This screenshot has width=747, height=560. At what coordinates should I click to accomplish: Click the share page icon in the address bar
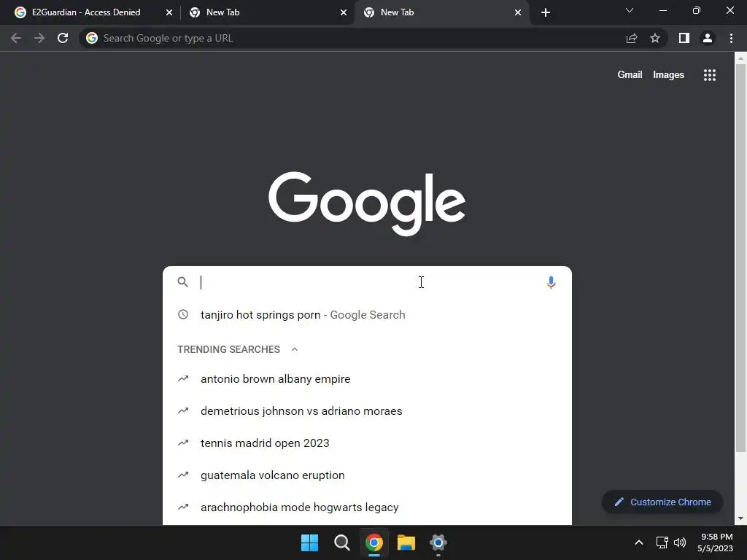(632, 38)
